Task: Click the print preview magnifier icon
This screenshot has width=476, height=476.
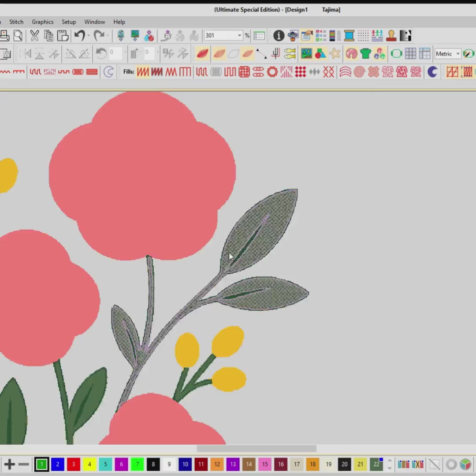Action: click(18, 36)
